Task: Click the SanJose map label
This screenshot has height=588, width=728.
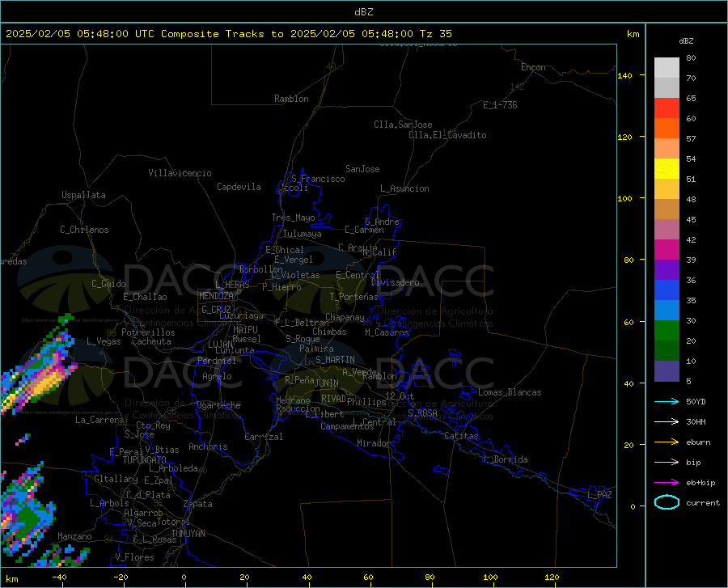Action: coord(362,169)
